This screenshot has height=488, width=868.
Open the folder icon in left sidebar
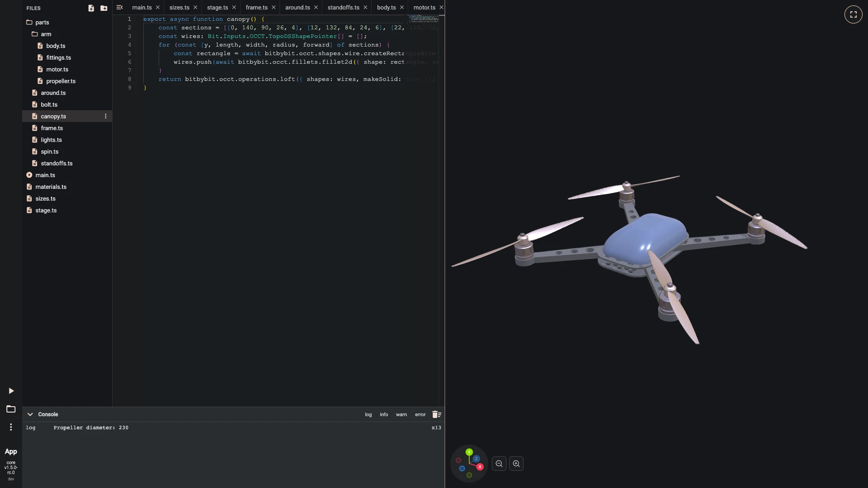11,409
